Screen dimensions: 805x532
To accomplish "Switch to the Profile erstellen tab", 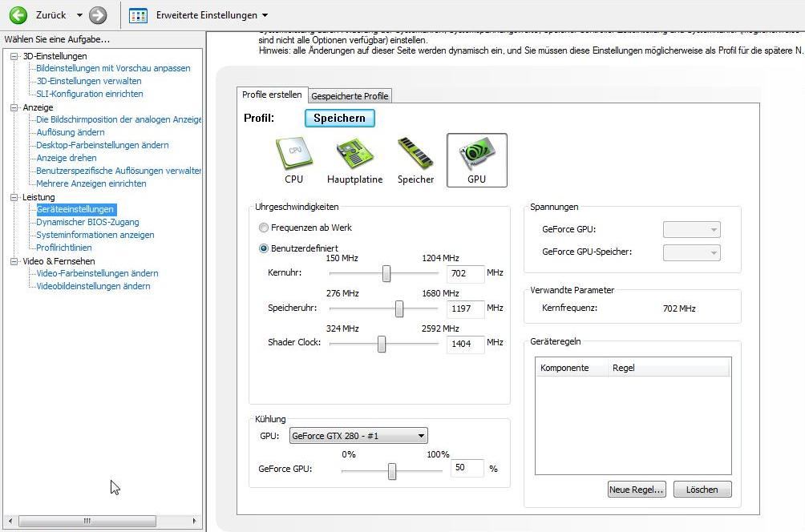I will [272, 95].
